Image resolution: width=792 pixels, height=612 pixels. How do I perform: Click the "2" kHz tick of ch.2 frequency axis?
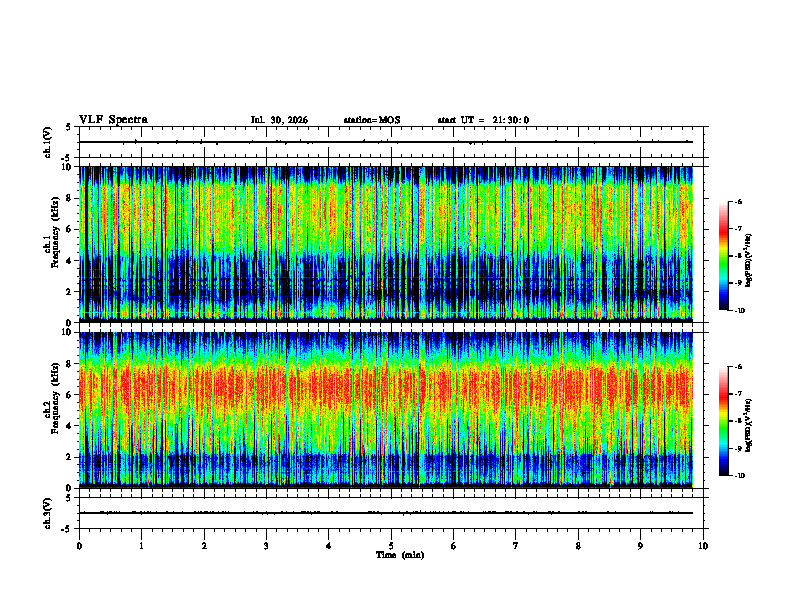click(x=69, y=457)
